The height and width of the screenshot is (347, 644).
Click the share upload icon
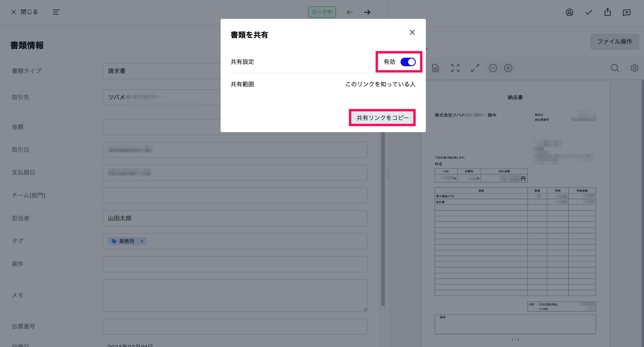tap(607, 12)
